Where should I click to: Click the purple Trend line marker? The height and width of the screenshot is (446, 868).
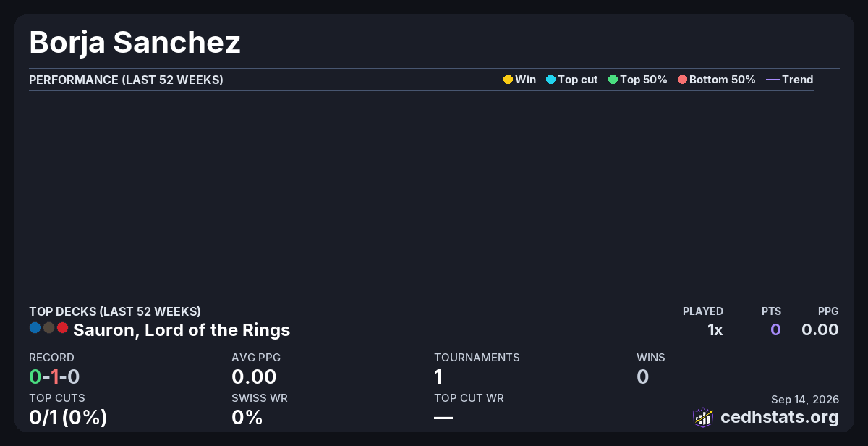point(773,80)
